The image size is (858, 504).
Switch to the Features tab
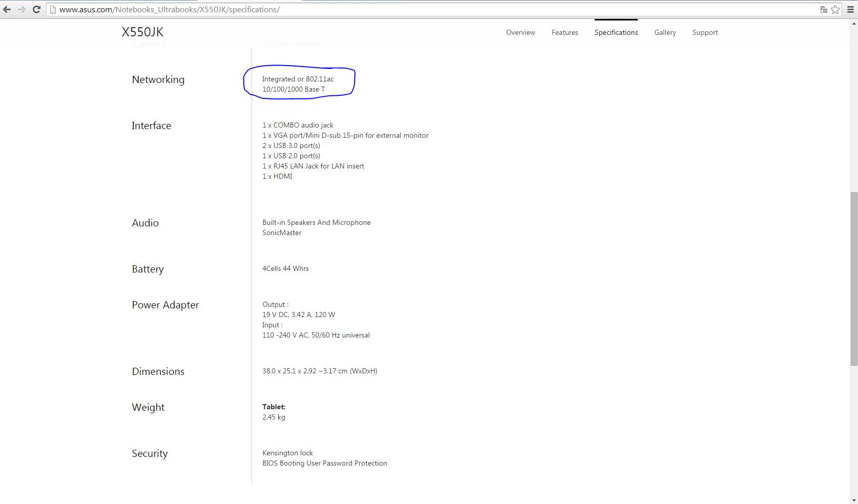[565, 32]
